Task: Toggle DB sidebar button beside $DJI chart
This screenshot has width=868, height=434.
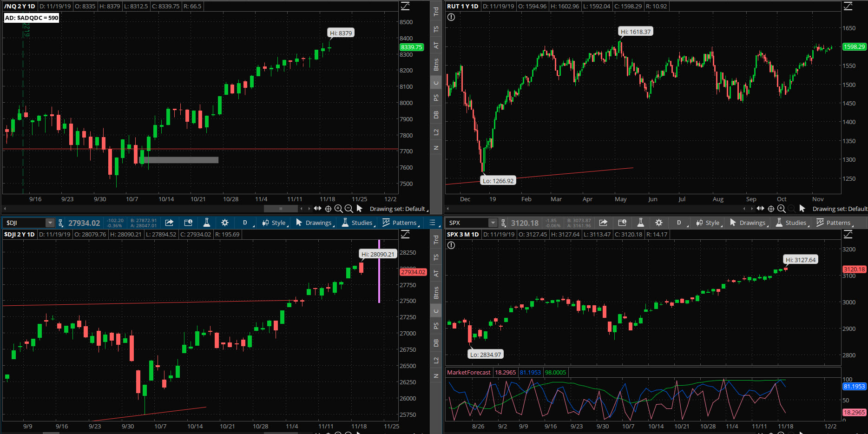Action: 436,343
